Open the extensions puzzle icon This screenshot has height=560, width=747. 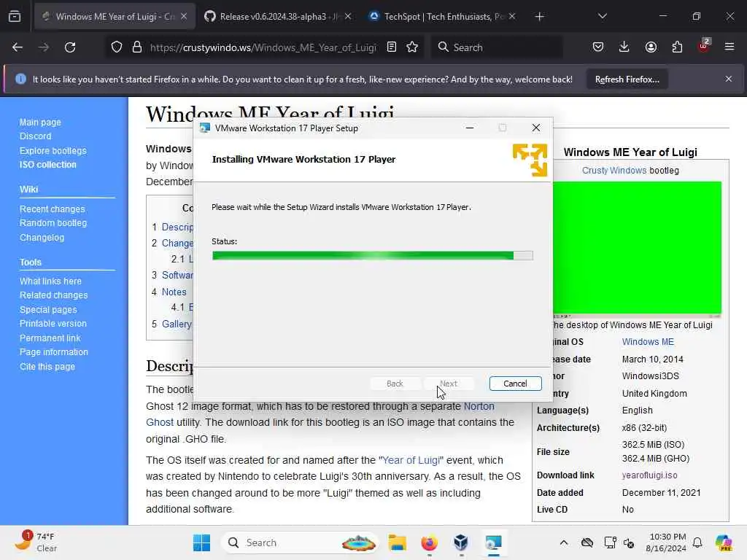tap(677, 47)
